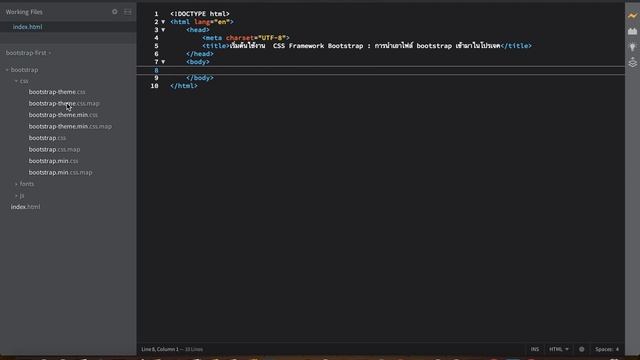Open the HTML language dropdown
Viewport: 640px width, 360px height.
point(558,349)
